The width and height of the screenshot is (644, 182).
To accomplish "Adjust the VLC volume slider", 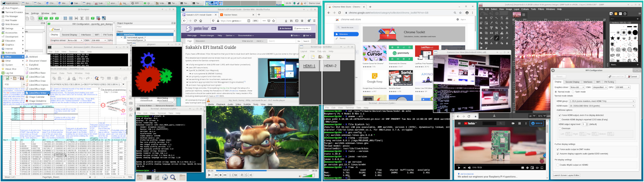I will pos(308,175).
